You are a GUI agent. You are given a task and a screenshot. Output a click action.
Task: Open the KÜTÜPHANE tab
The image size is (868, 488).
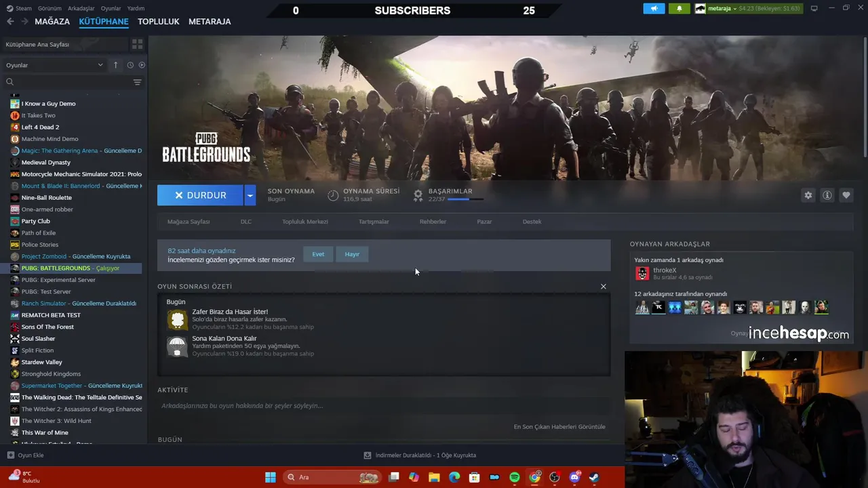(104, 22)
